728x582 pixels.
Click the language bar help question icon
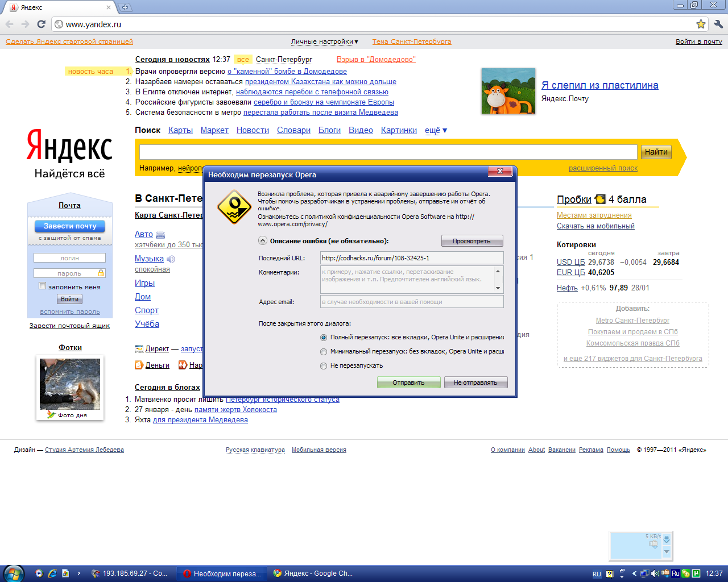pyautogui.click(x=610, y=574)
